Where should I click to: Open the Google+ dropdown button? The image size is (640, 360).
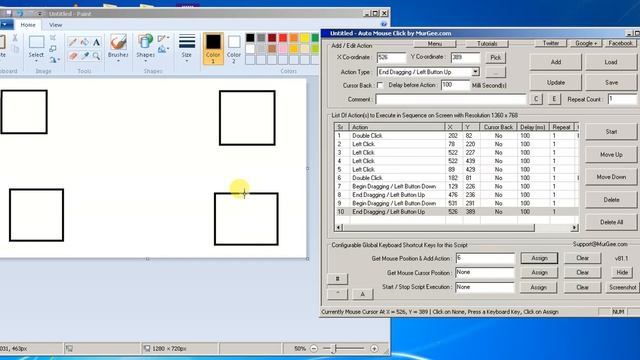pyautogui.click(x=586, y=43)
